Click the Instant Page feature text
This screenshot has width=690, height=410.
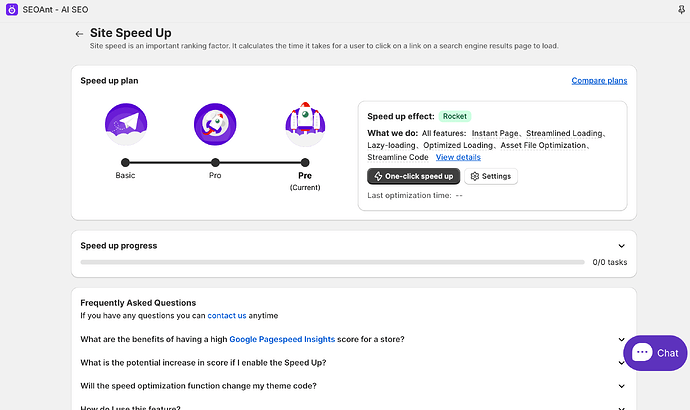[x=495, y=133]
